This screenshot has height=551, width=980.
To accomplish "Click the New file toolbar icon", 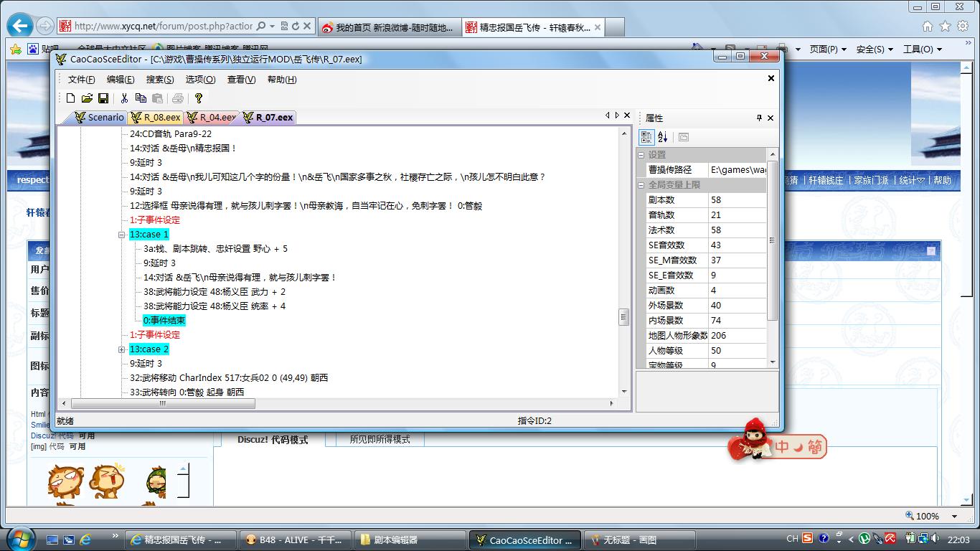I will click(x=70, y=98).
